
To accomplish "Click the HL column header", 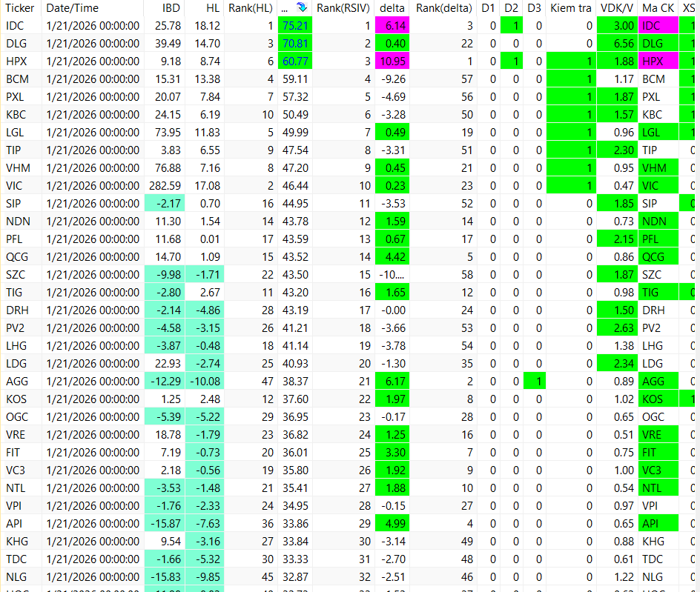I will coord(213,8).
